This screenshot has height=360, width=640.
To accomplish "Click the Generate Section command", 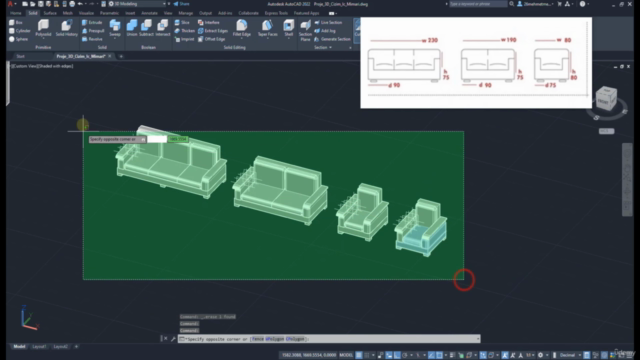I will pos(332,39).
